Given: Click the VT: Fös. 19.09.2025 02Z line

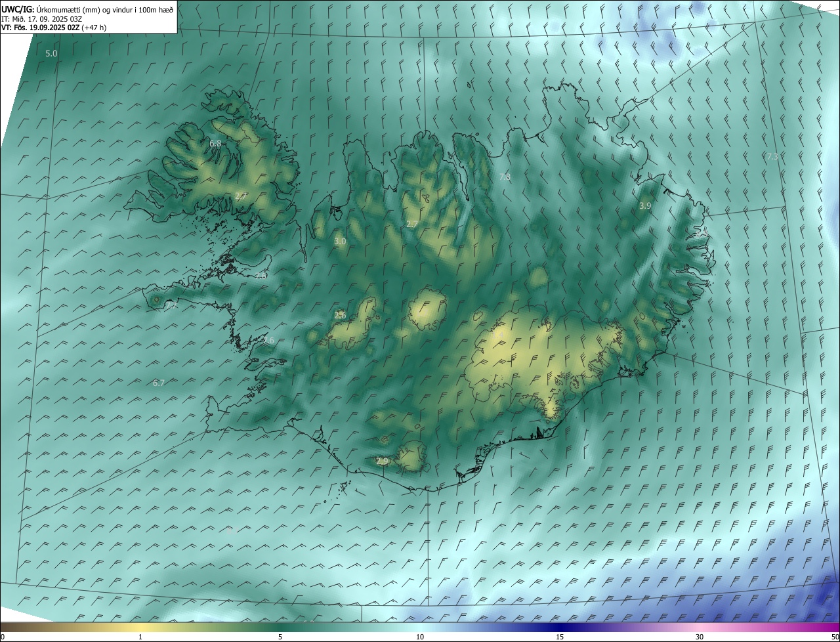Looking at the screenshot, I should click(54, 28).
